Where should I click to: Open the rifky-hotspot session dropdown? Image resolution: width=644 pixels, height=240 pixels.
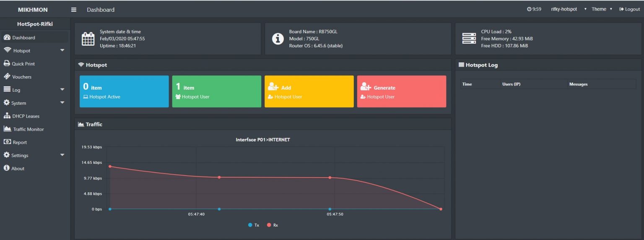(569, 9)
